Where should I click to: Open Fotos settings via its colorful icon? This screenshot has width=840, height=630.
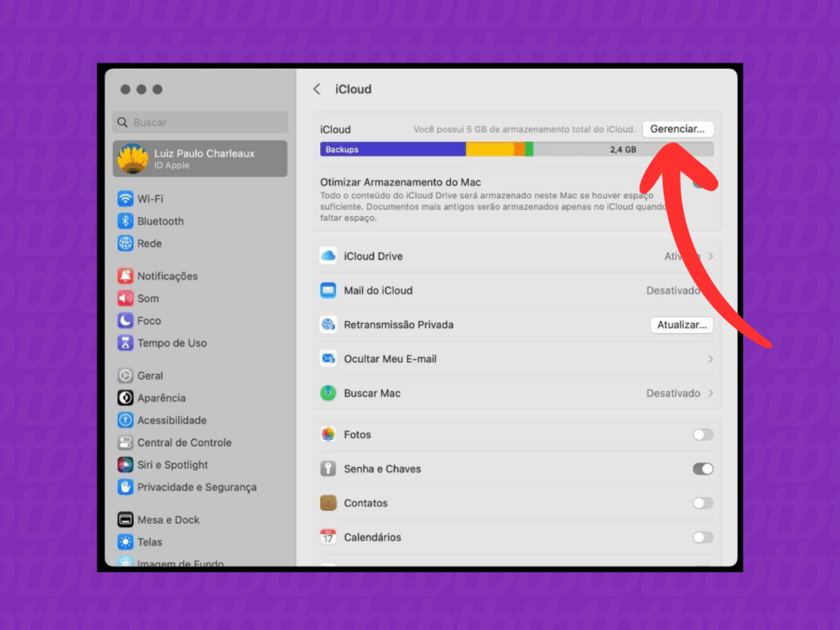coord(328,434)
